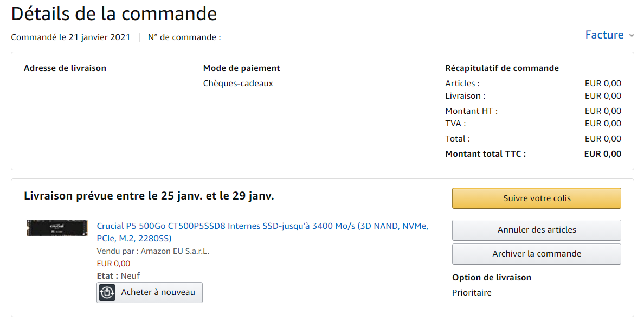Click the Détails de la commande heading
This screenshot has width=644, height=327.
tap(114, 14)
